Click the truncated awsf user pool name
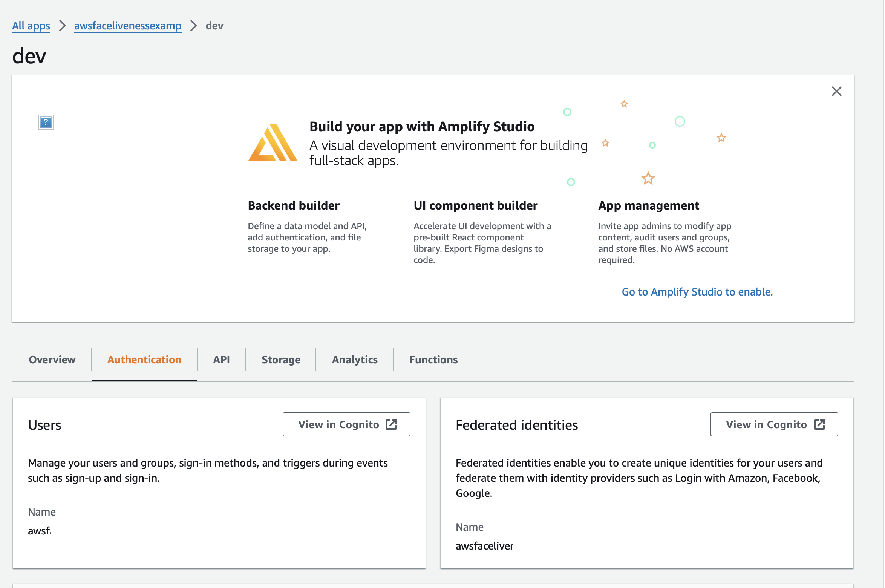Screen dimensions: 885x588 coord(39,531)
